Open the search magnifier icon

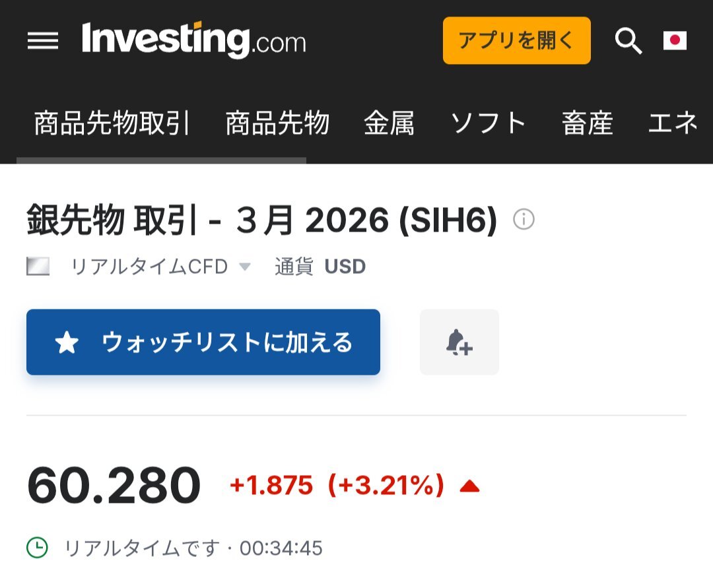[x=628, y=41]
